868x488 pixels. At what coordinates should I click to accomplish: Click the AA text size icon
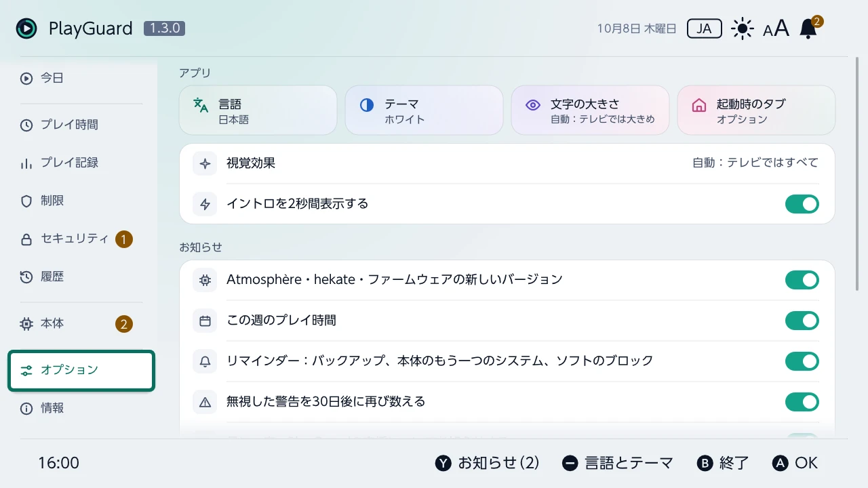(776, 29)
